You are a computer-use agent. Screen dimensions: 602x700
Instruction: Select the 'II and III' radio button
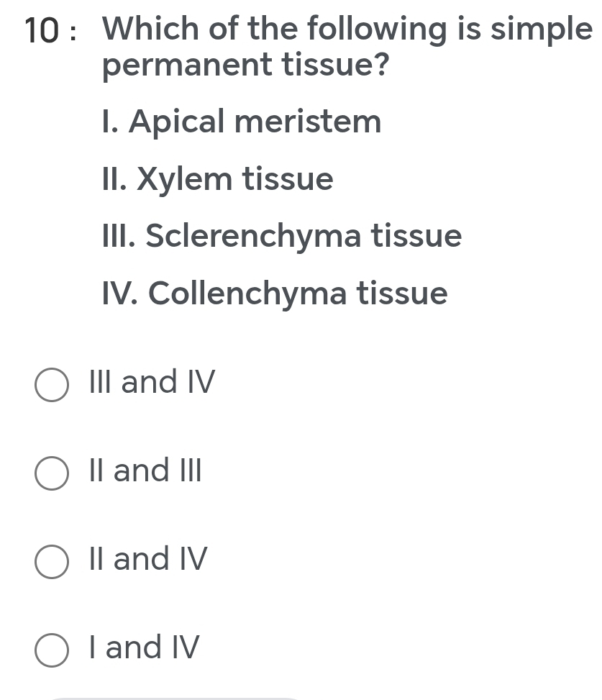pyautogui.click(x=51, y=473)
